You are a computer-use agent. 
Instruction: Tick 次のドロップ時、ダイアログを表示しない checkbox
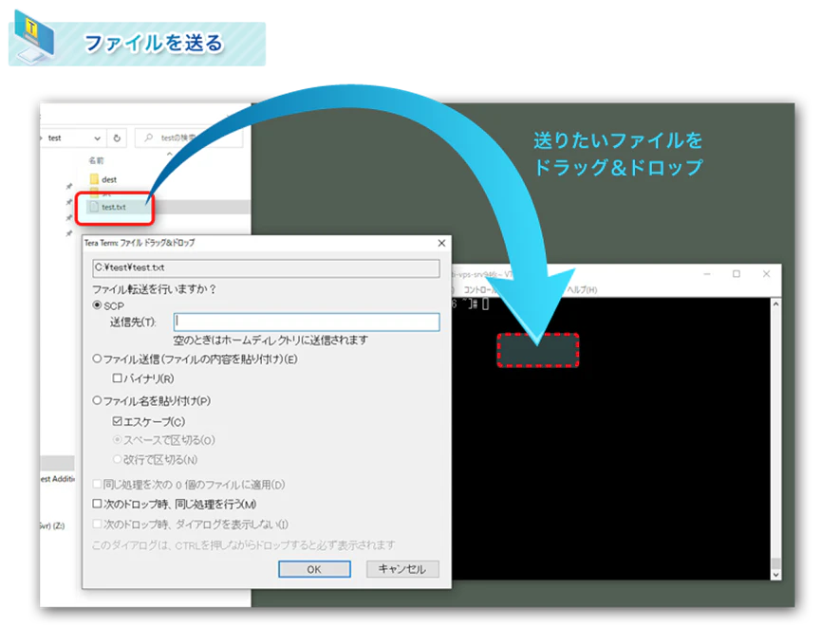click(97, 524)
